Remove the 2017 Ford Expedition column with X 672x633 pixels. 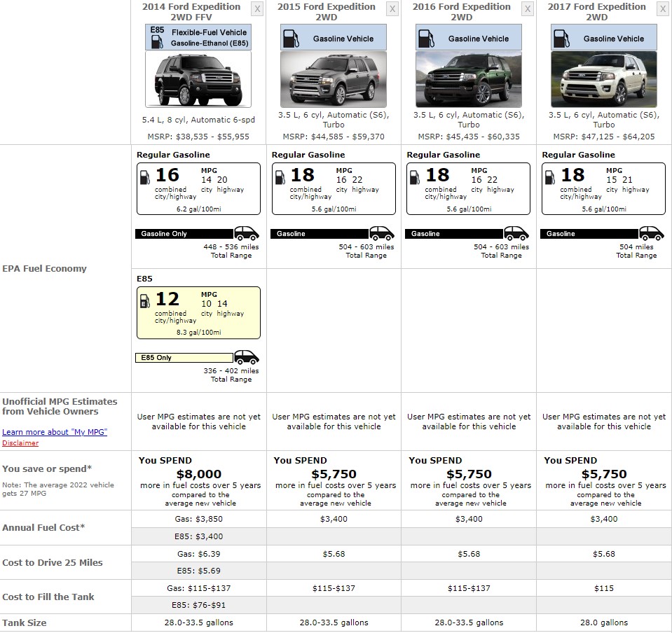663,9
